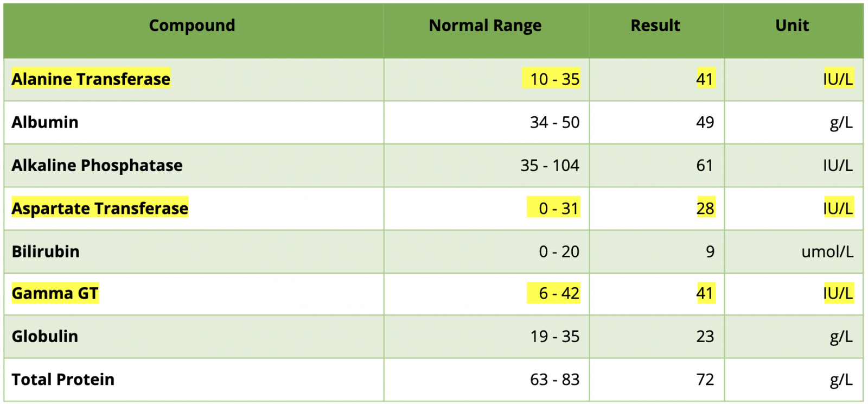Click the Unit column header
This screenshot has height=404, width=868.
(792, 26)
